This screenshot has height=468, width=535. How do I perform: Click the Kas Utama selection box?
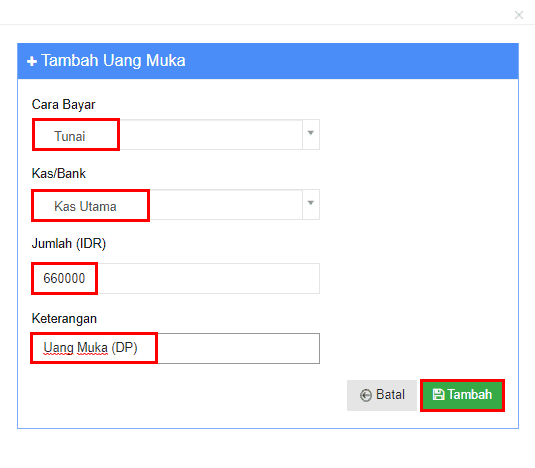(x=176, y=205)
